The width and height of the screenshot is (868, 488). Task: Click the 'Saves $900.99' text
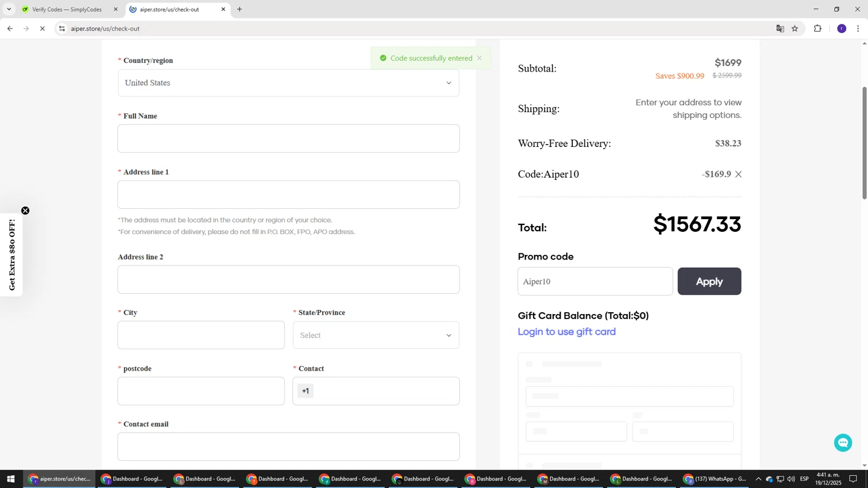click(x=679, y=76)
